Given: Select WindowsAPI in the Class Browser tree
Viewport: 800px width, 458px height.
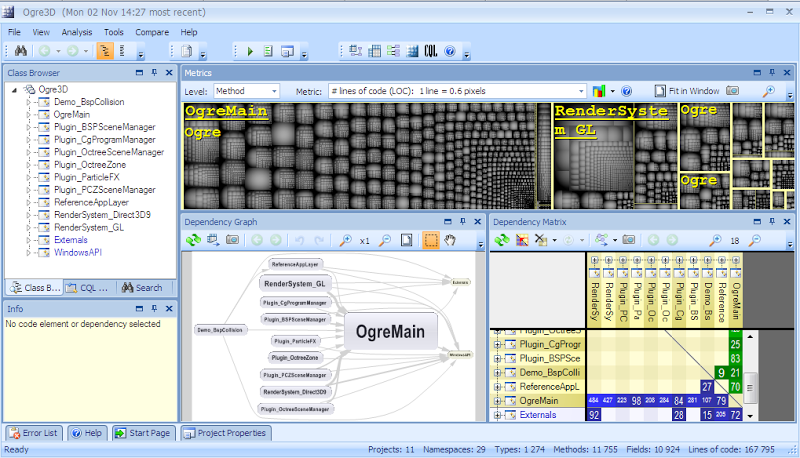Looking at the screenshot, I should pyautogui.click(x=78, y=252).
